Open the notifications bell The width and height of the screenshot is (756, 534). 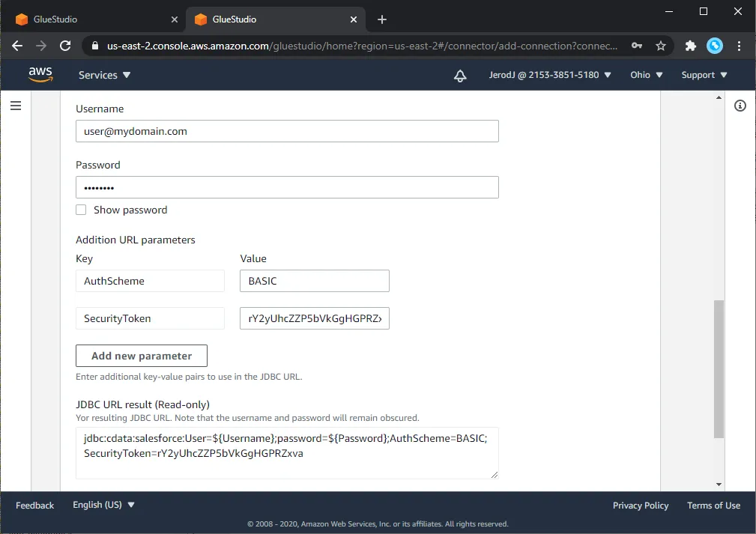(460, 75)
